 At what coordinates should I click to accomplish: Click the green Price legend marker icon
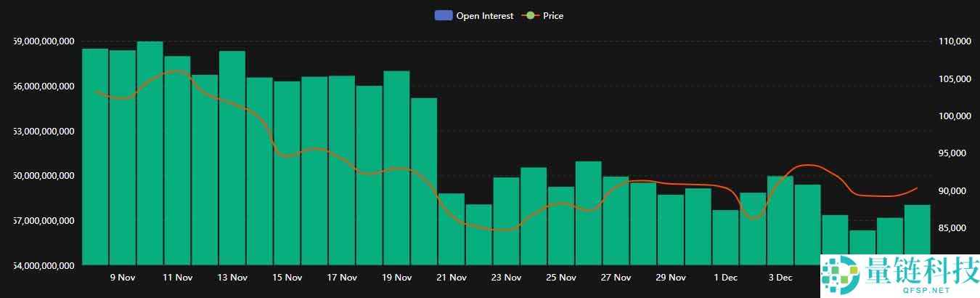point(531,15)
